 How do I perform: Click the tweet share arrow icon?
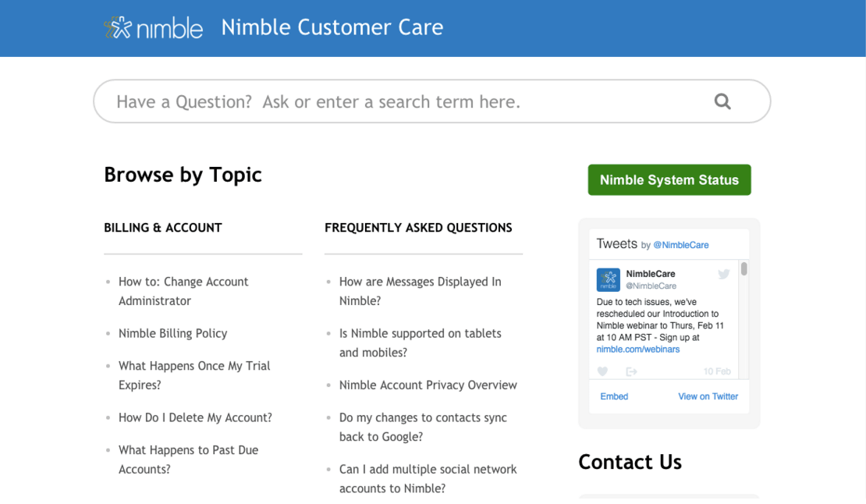(x=631, y=371)
